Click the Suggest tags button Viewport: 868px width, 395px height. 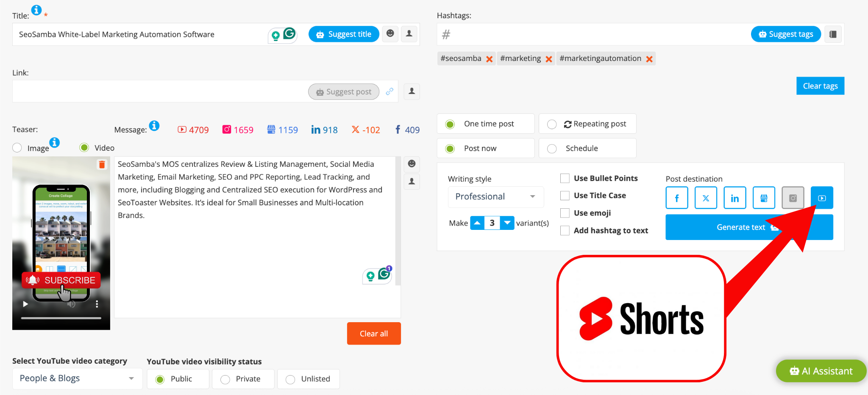pos(786,34)
